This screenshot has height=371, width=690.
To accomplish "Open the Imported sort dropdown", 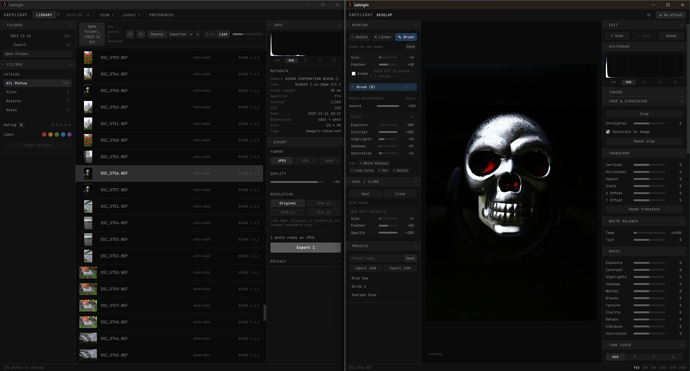I will tap(181, 34).
